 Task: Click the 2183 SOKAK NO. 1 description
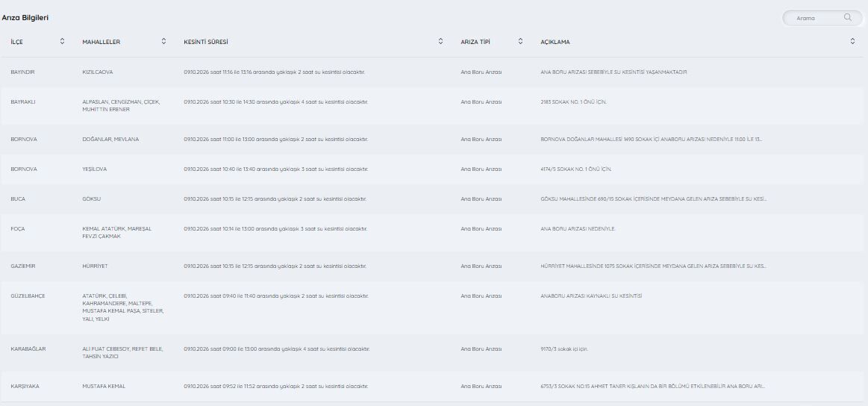(573, 102)
